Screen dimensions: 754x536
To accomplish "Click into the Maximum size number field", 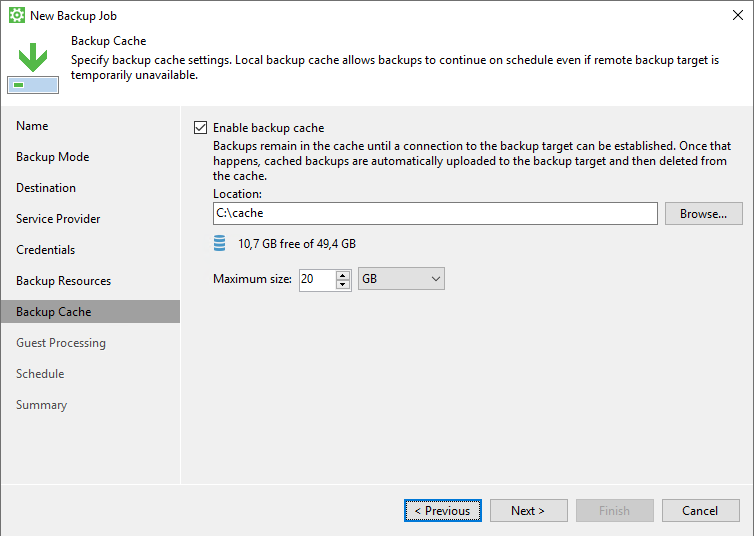I will tap(317, 279).
